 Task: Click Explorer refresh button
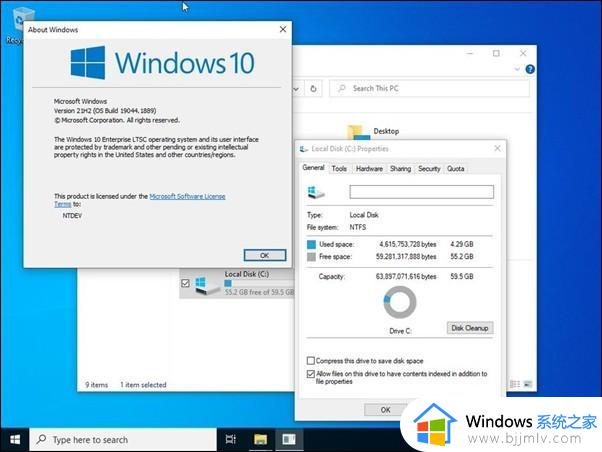tap(313, 89)
